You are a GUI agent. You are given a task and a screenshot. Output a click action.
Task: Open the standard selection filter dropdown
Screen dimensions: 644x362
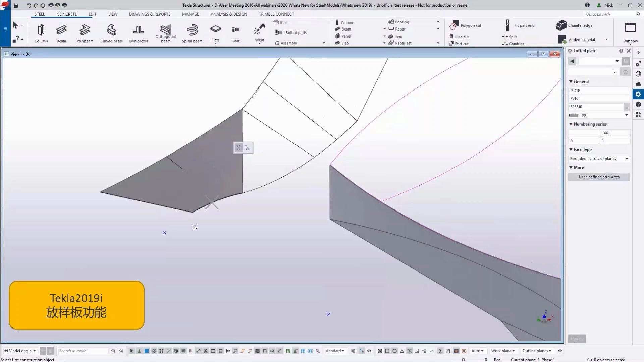[335, 351]
